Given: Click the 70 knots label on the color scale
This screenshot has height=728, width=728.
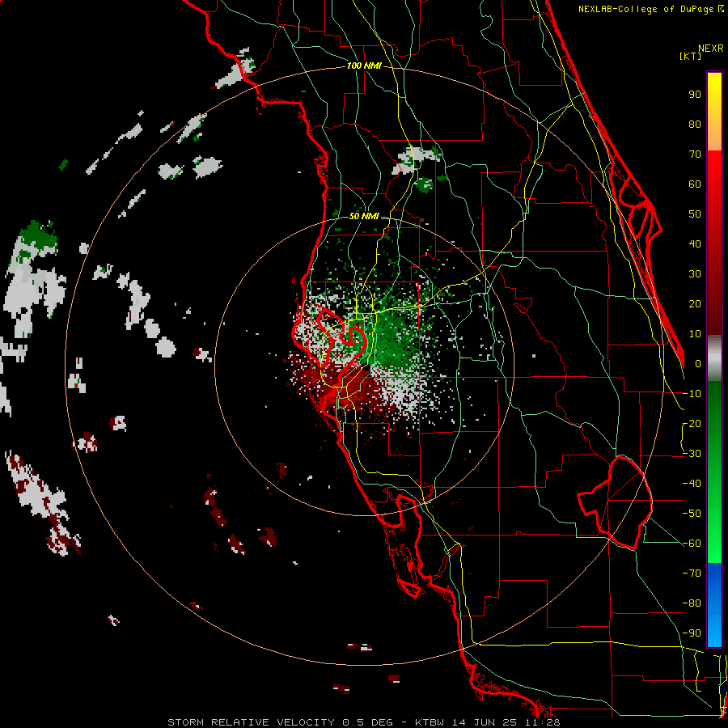Looking at the screenshot, I should 695,154.
